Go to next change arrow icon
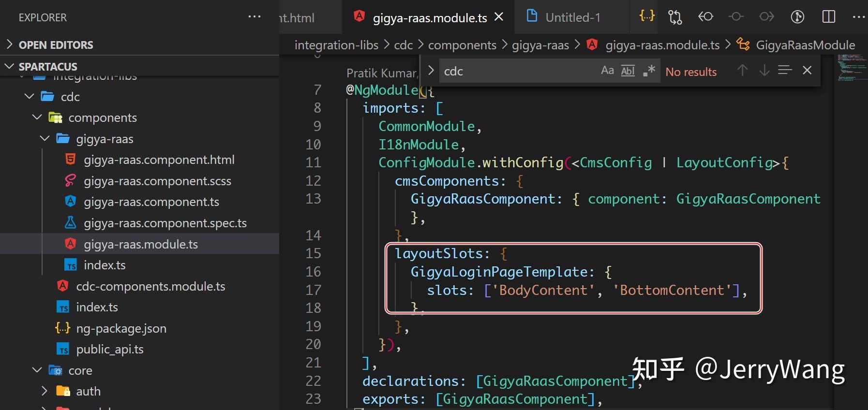Screen dimensions: 868x410 (766, 17)
